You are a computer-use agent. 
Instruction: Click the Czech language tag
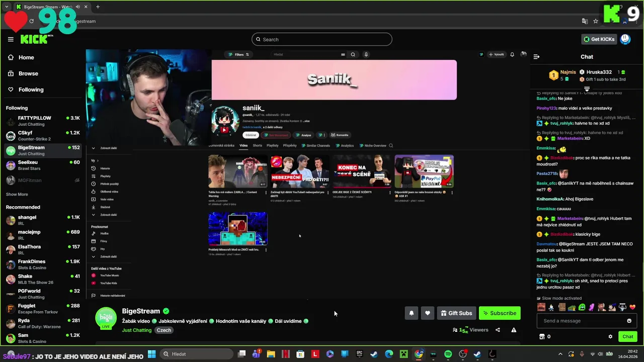pos(164,330)
